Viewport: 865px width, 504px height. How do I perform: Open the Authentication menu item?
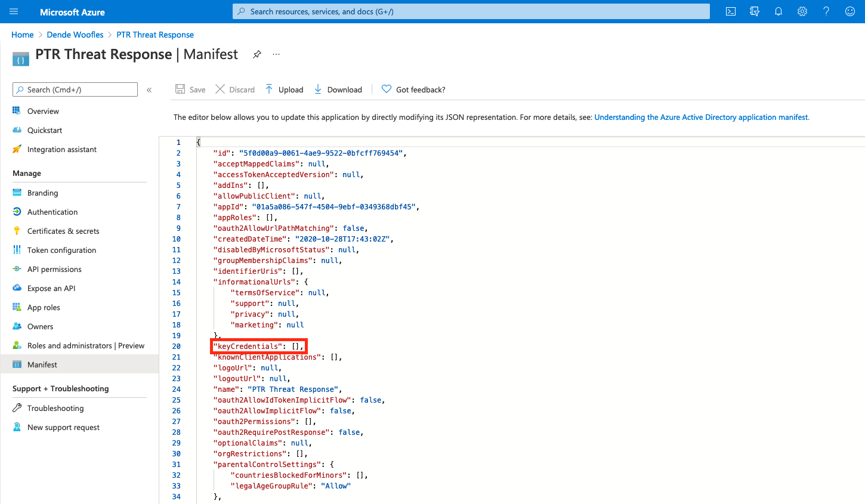(x=52, y=212)
